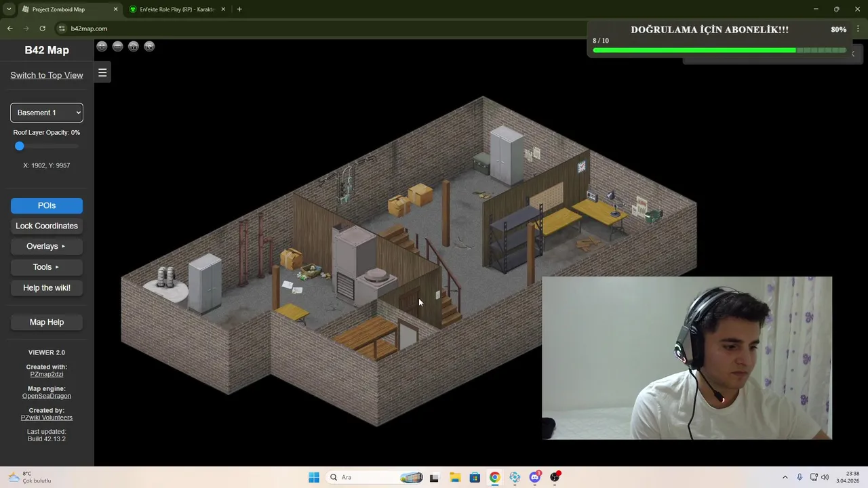Open Task View on taskbar
This screenshot has width=868, height=488.
[434, 477]
